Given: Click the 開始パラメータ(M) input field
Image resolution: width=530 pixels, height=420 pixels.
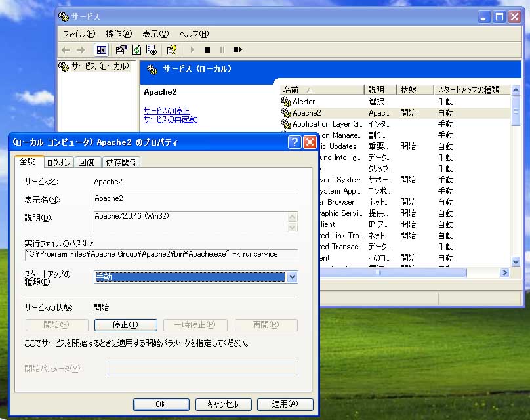Looking at the screenshot, I should point(203,368).
